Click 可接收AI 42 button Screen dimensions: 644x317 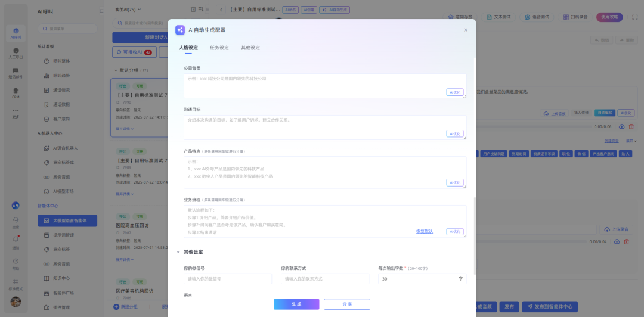(134, 52)
